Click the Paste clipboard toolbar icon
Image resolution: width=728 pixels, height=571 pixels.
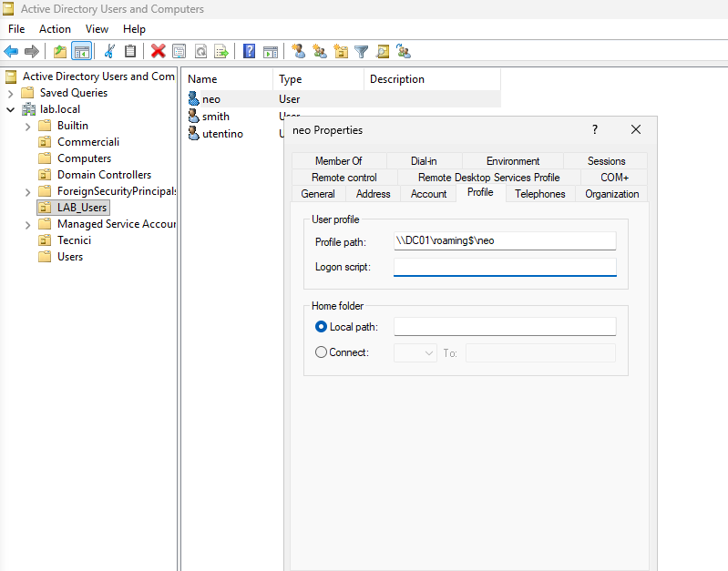coord(130,52)
